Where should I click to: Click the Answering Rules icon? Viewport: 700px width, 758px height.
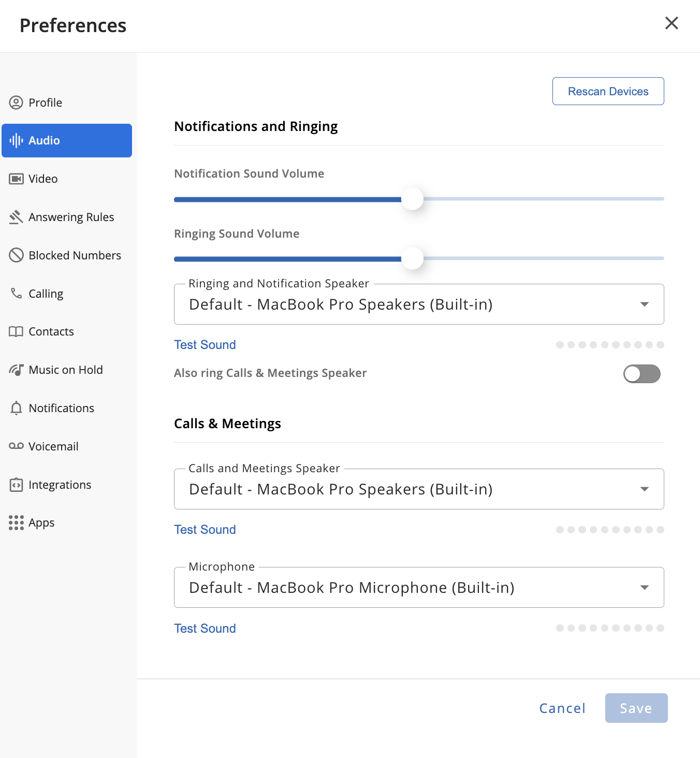tap(16, 217)
